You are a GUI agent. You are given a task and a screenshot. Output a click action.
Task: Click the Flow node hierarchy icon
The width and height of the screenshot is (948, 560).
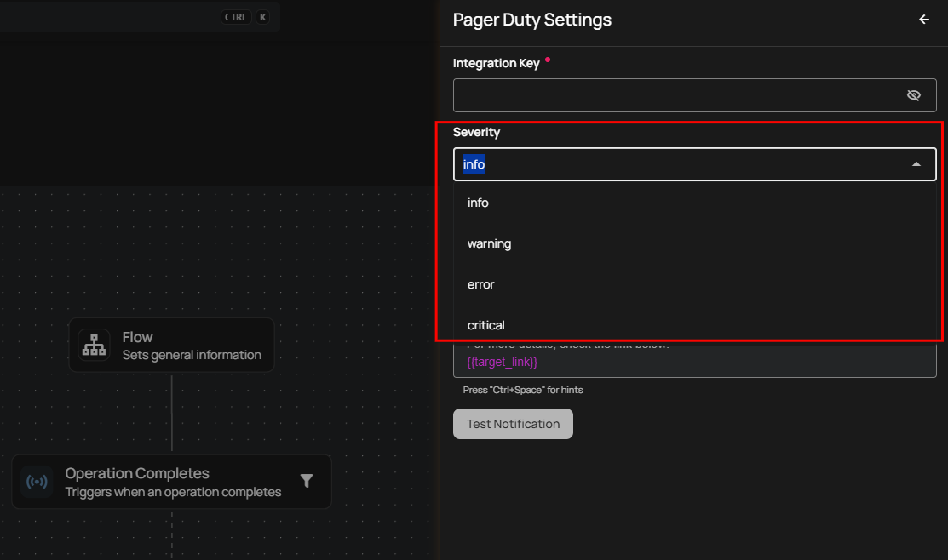coord(94,345)
